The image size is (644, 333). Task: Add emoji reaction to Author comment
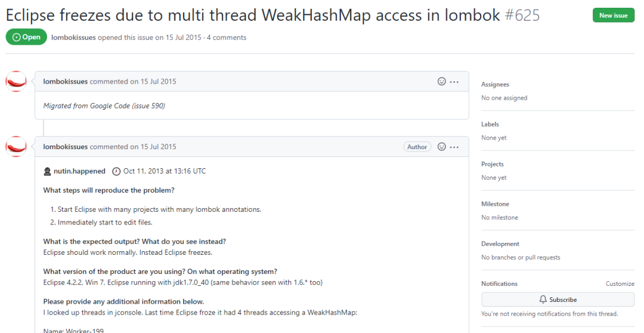point(441,147)
